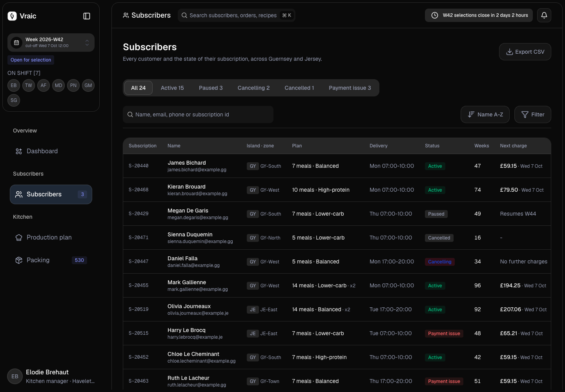The height and width of the screenshot is (392, 565).
Task: Open the notifications bell
Action: (x=544, y=15)
